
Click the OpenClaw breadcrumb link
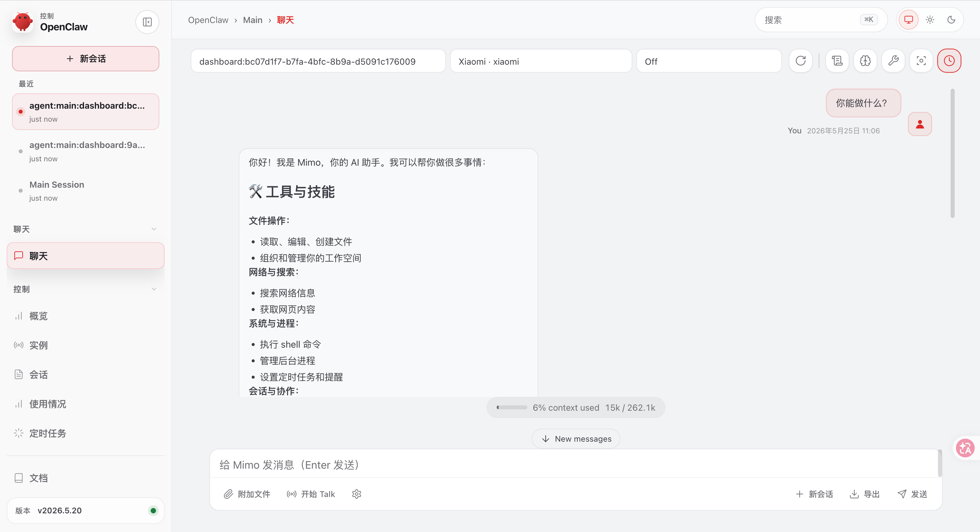pyautogui.click(x=208, y=20)
